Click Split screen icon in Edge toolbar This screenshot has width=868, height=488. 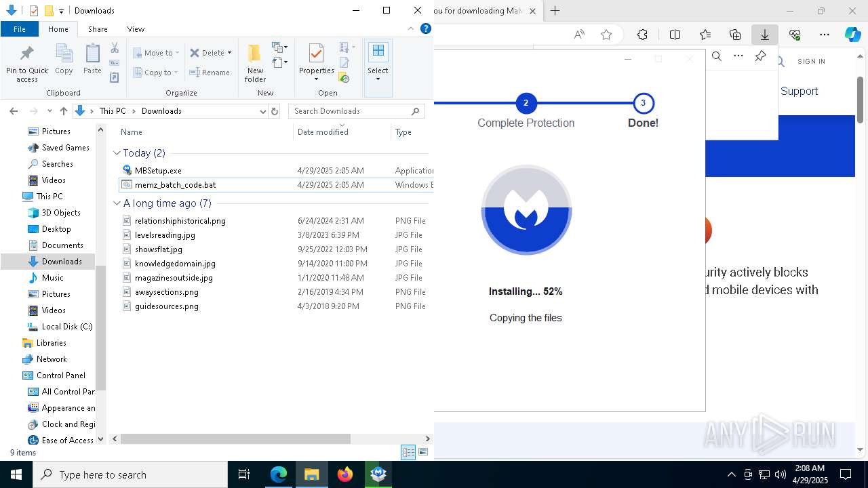pyautogui.click(x=675, y=35)
